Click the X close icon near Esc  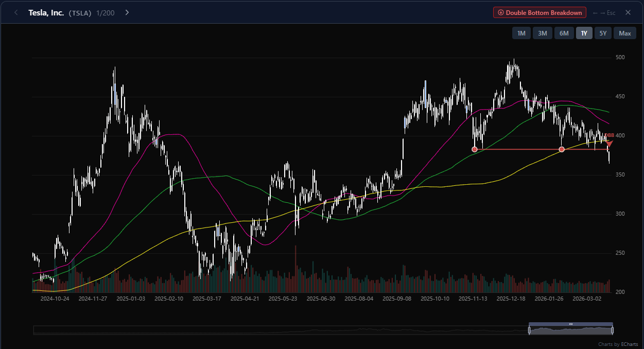(628, 12)
